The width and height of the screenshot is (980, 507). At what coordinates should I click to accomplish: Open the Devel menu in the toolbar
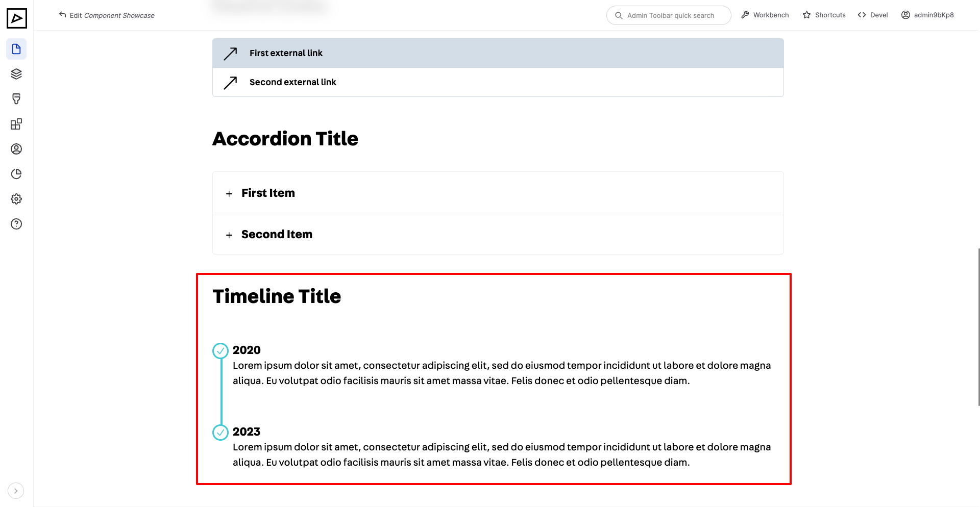click(x=873, y=15)
